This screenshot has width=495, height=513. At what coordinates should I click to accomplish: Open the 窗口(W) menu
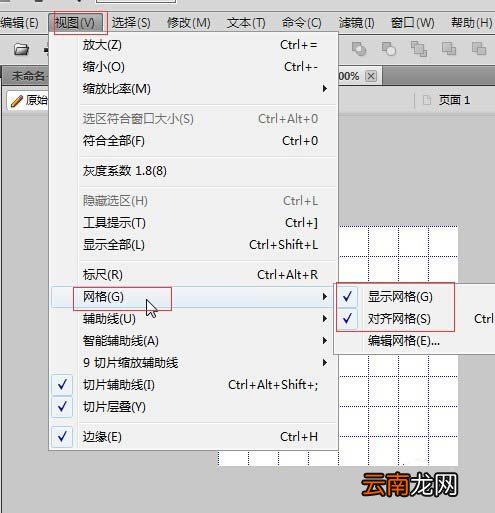click(x=412, y=23)
